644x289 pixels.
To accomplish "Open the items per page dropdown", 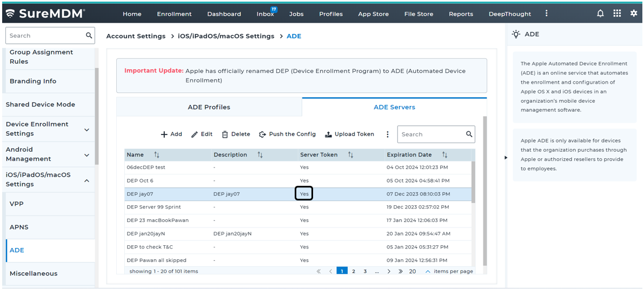I will [428, 271].
